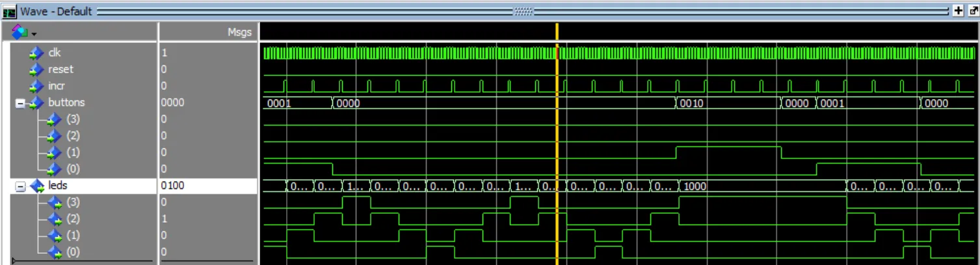This screenshot has height=265, width=980.
Task: Select bit (2) under leds bus
Action: pos(73,219)
